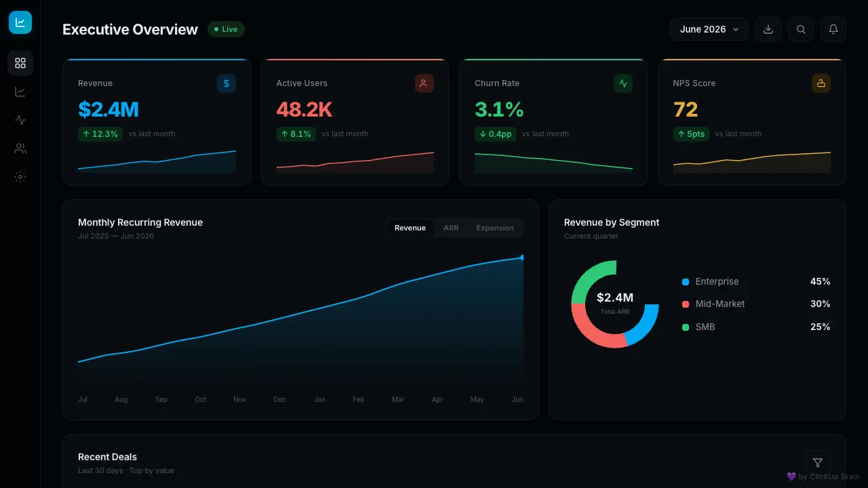868x488 pixels.
Task: Open the activity pulse sidebar icon
Action: click(20, 120)
